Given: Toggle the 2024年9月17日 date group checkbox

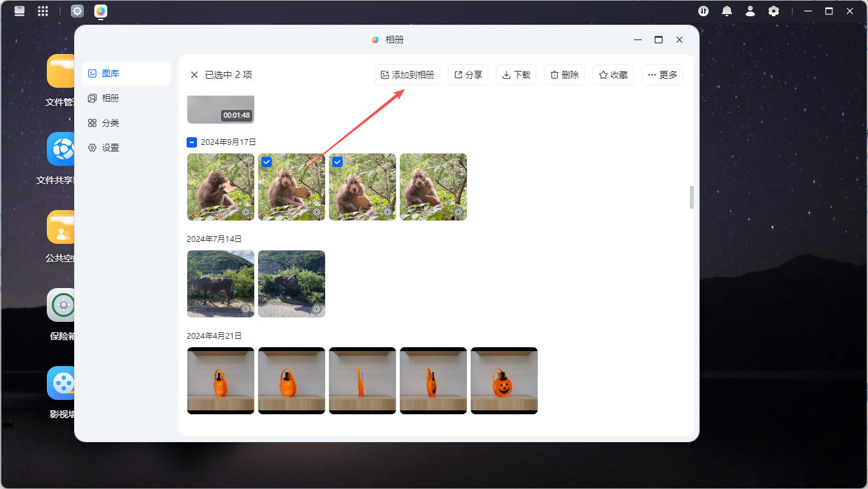Looking at the screenshot, I should 192,142.
